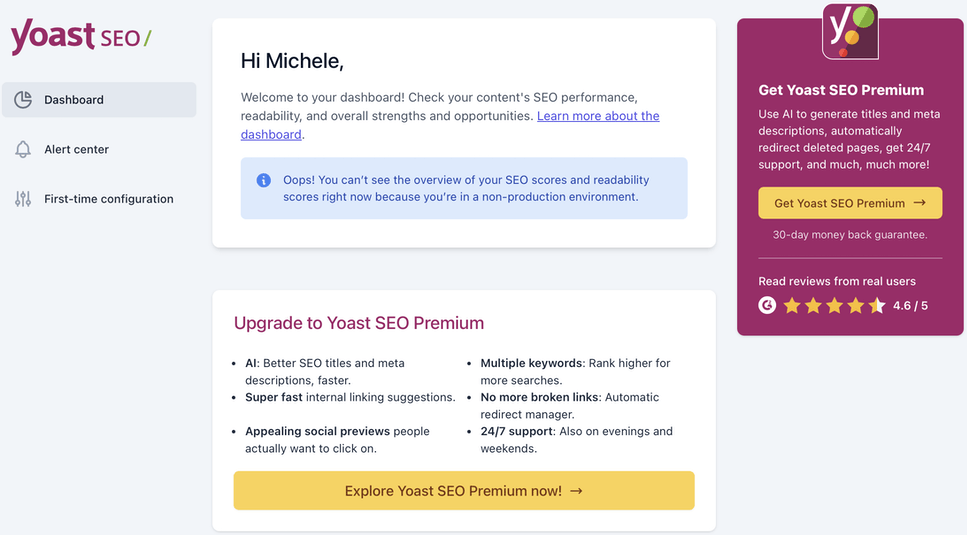Click the Upgrade to Yoast SEO Premium heading
This screenshot has height=535, width=967.
coord(359,323)
